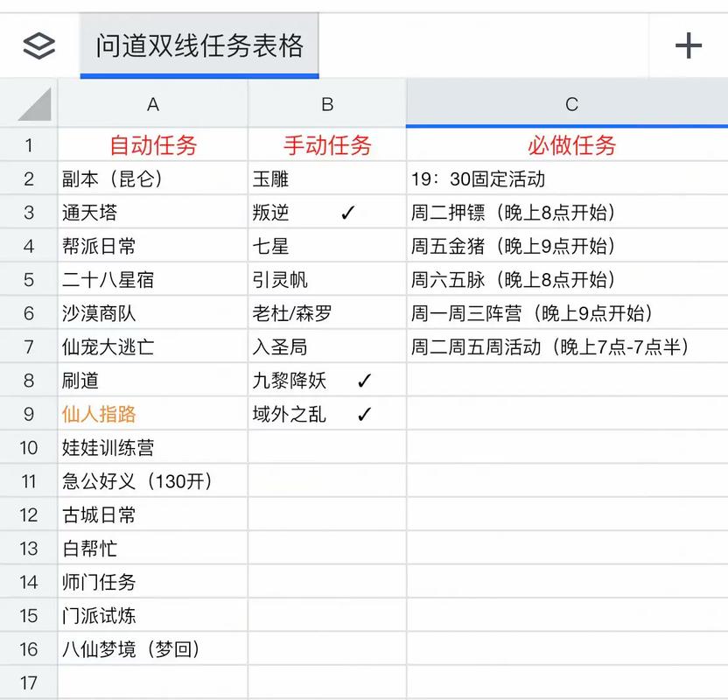Select column B header

click(327, 104)
